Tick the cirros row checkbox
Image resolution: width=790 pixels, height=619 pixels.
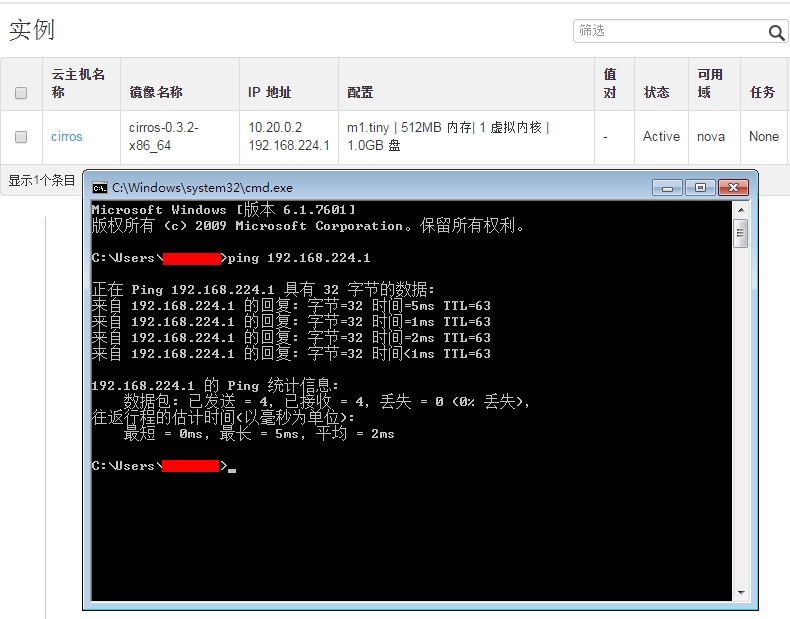(x=21, y=137)
